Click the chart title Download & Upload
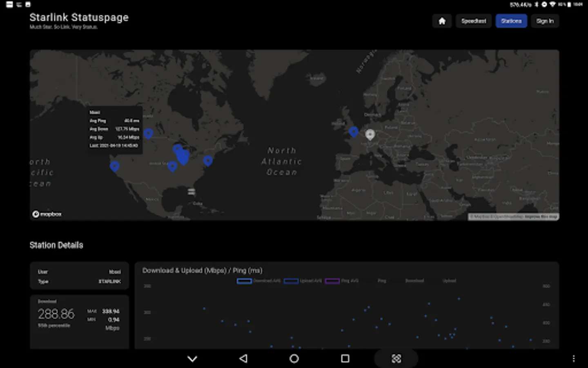The height and width of the screenshot is (368, 588). pyautogui.click(x=203, y=270)
